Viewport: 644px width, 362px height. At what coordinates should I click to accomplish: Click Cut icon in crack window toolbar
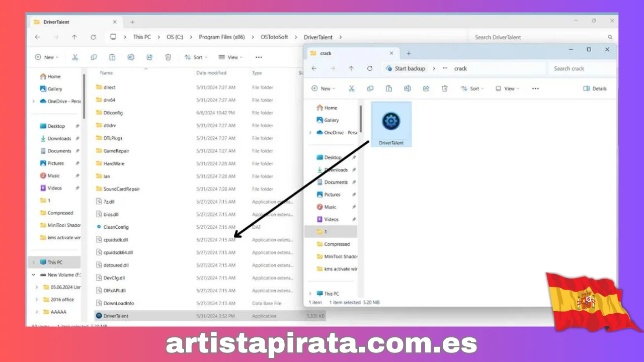pyautogui.click(x=352, y=88)
